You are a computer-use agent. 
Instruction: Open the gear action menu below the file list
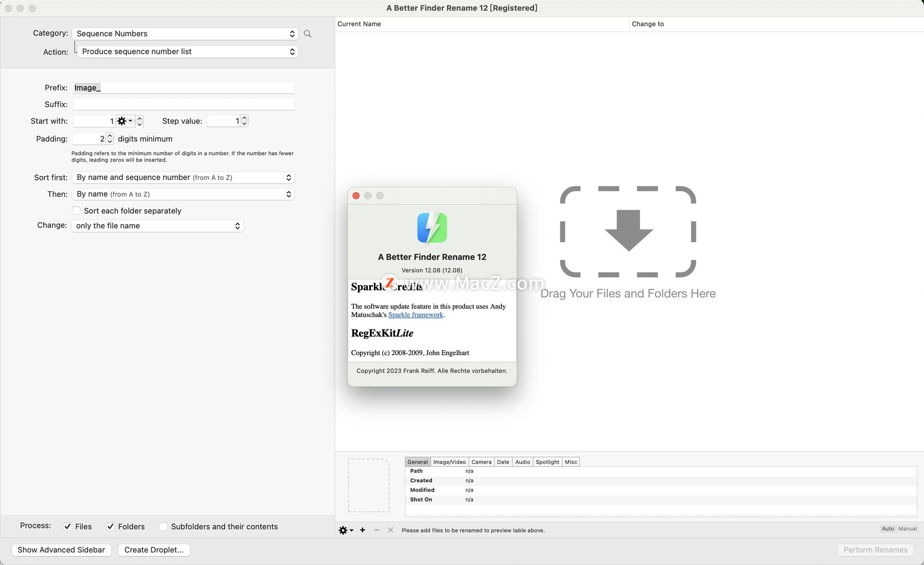346,530
